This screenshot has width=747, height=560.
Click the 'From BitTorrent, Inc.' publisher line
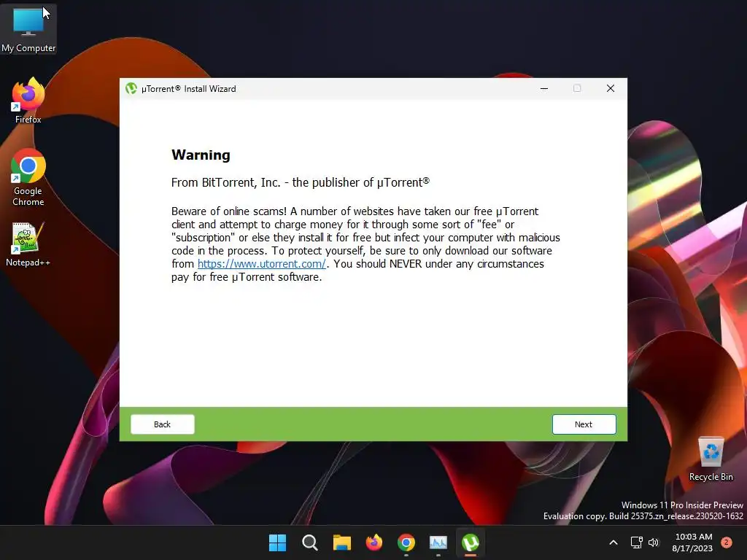[301, 182]
